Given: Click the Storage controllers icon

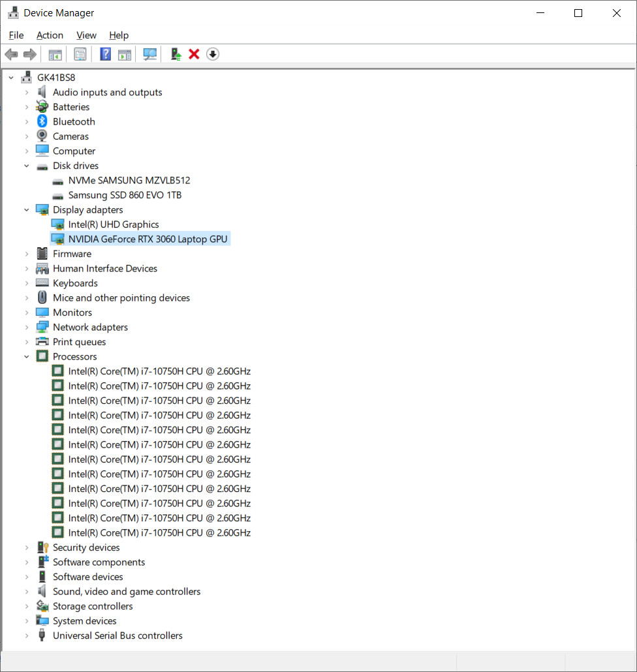Looking at the screenshot, I should pyautogui.click(x=42, y=605).
